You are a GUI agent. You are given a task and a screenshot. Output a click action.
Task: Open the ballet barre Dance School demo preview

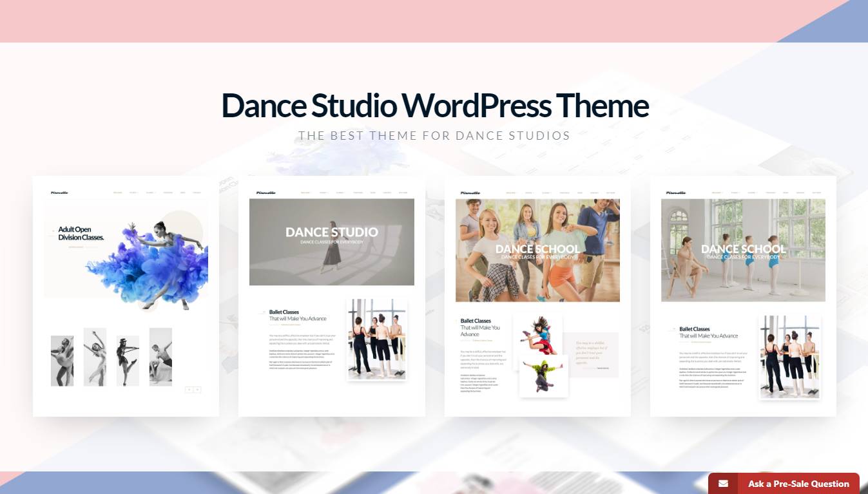pos(743,296)
